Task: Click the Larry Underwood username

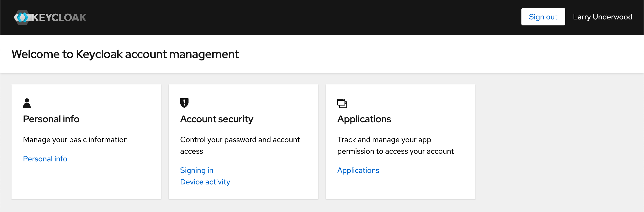Action: 602,17
